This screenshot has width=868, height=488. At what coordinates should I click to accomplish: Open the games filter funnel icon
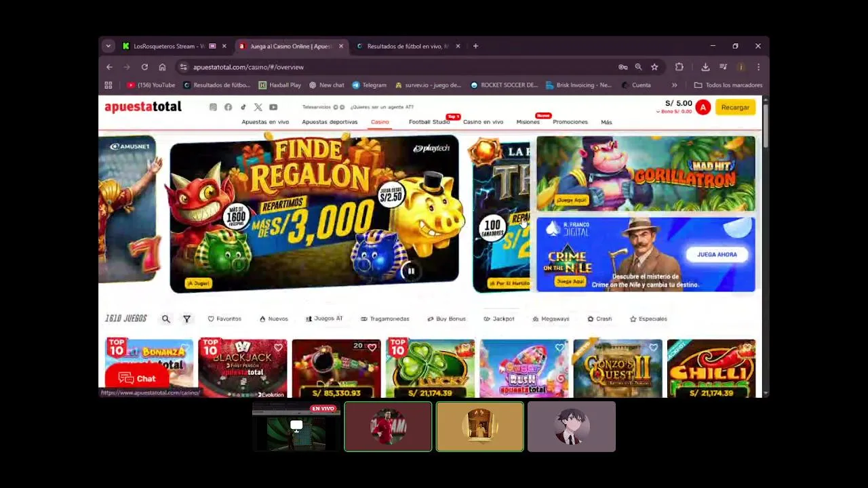(x=186, y=319)
